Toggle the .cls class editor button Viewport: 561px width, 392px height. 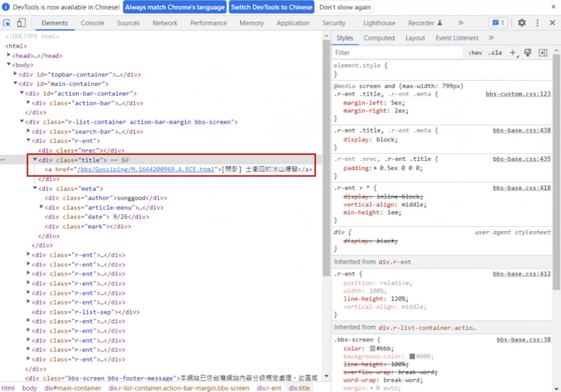pyautogui.click(x=495, y=53)
